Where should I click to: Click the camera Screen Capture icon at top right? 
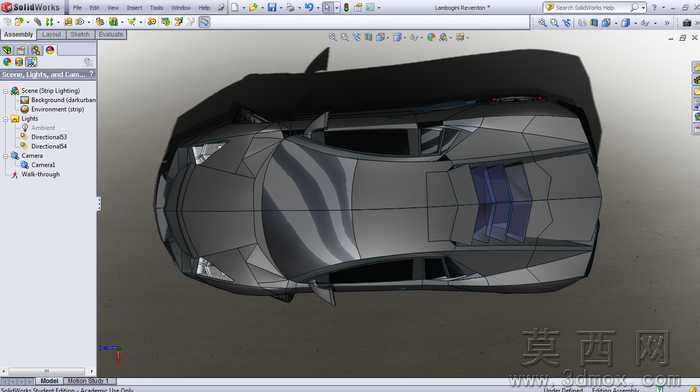[x=687, y=22]
